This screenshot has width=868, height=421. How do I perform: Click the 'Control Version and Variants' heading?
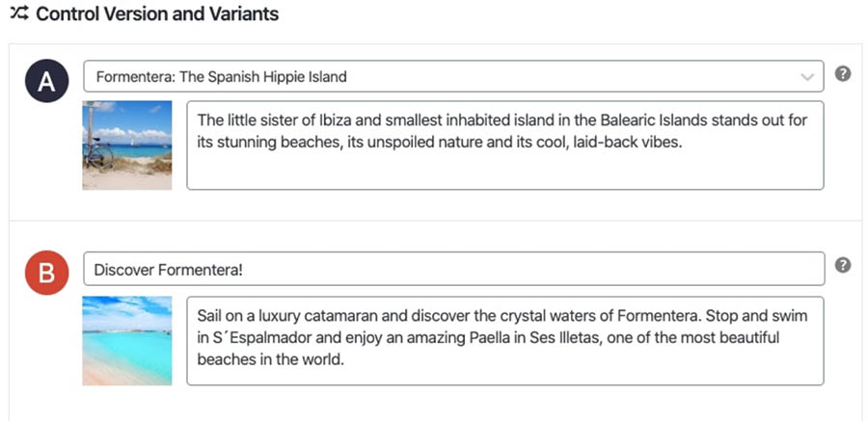pyautogui.click(x=157, y=14)
